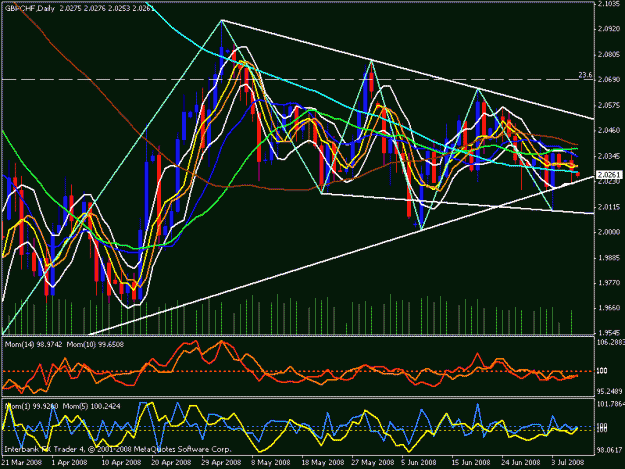The width and height of the screenshot is (625, 469).
Task: Click momentum scale value 106.2883
Action: click(610, 342)
